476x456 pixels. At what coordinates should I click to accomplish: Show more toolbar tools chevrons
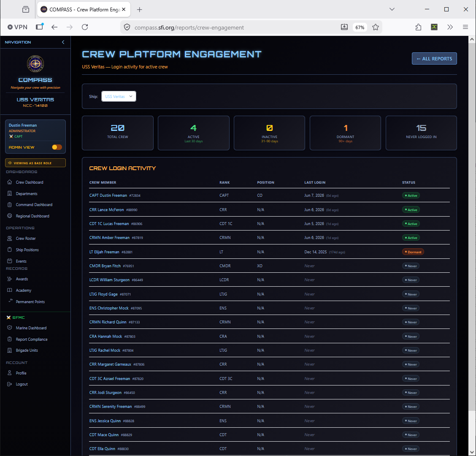[450, 27]
